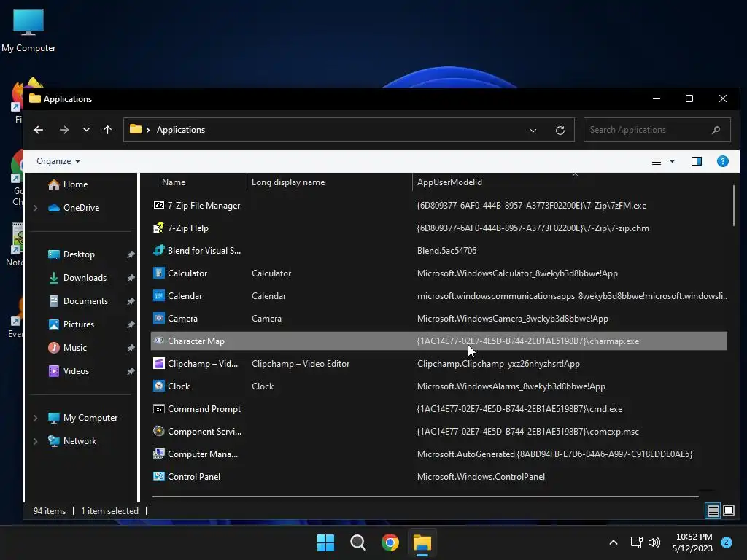Open Music in navigation pane
The image size is (747, 560).
point(75,348)
